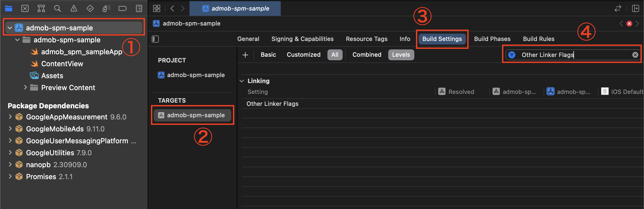Click the code review swap arrows icon
The height and width of the screenshot is (209, 644).
tap(618, 8)
